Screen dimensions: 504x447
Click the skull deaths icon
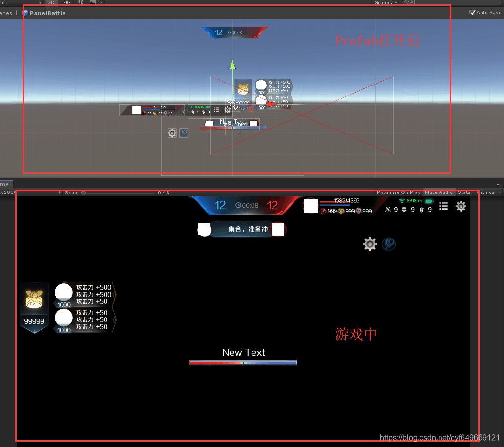[404, 210]
